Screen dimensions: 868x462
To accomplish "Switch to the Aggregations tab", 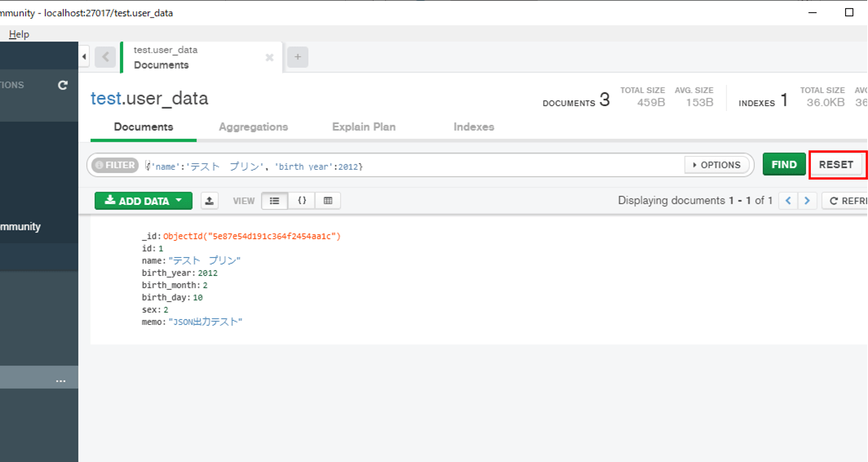I will (253, 127).
